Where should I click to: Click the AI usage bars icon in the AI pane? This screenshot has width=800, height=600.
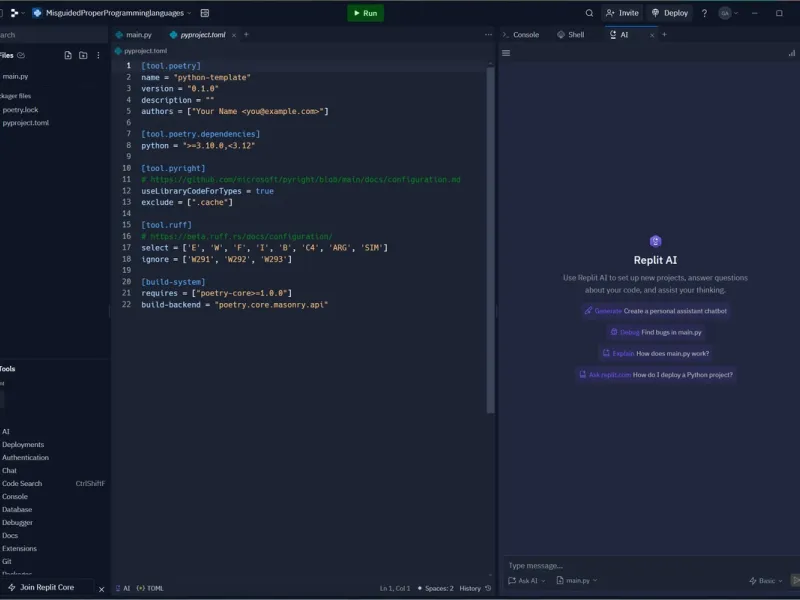[x=792, y=53]
